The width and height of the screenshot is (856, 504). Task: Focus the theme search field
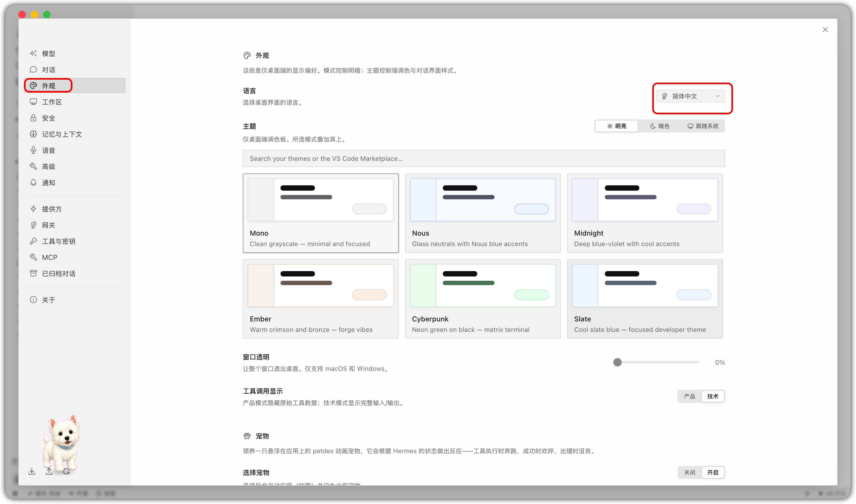click(x=483, y=159)
